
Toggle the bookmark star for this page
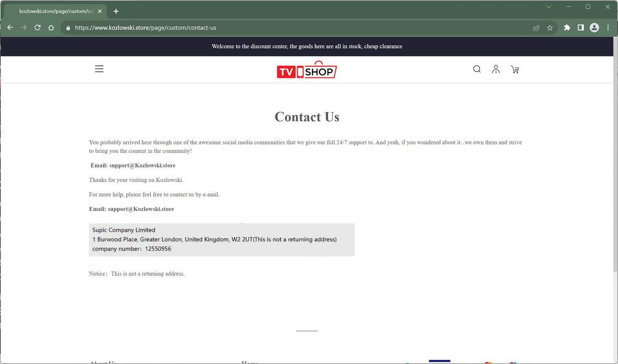pos(550,27)
